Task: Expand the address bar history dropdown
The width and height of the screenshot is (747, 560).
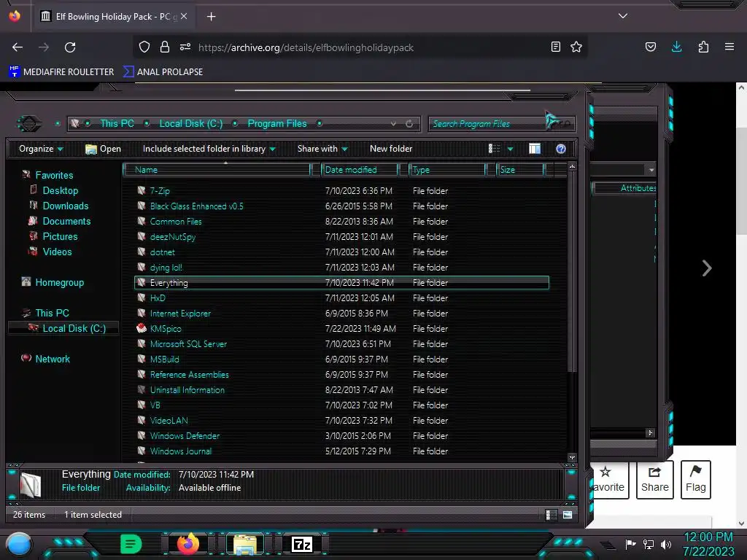Action: click(393, 124)
